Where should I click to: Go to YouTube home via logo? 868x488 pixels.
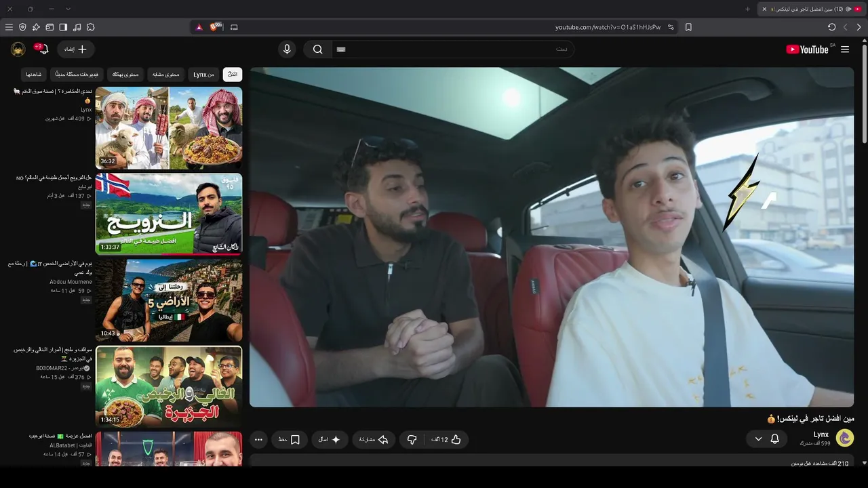807,49
